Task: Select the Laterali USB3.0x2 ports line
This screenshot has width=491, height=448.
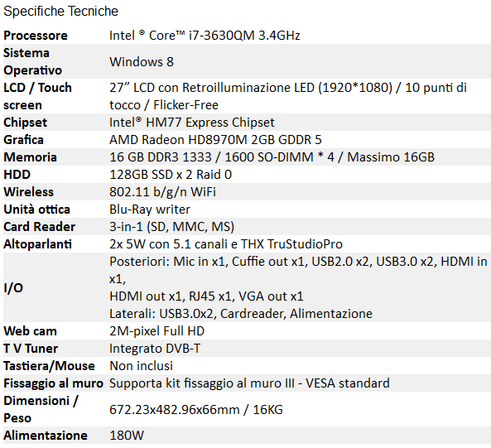Action: coord(241,313)
